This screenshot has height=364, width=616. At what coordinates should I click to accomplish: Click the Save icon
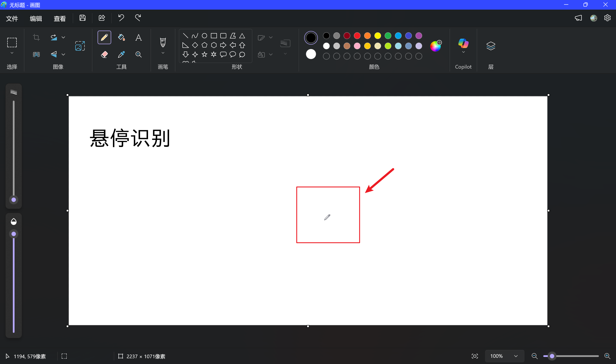tap(83, 18)
